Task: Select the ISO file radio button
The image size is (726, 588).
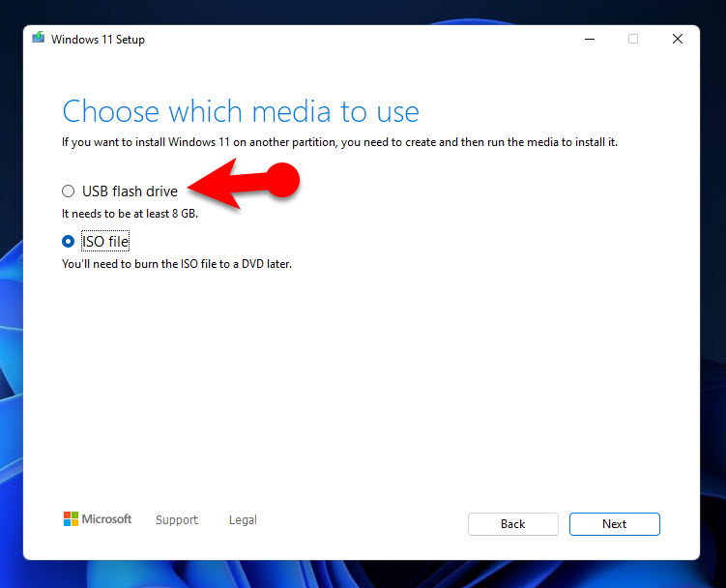Action: click(68, 242)
